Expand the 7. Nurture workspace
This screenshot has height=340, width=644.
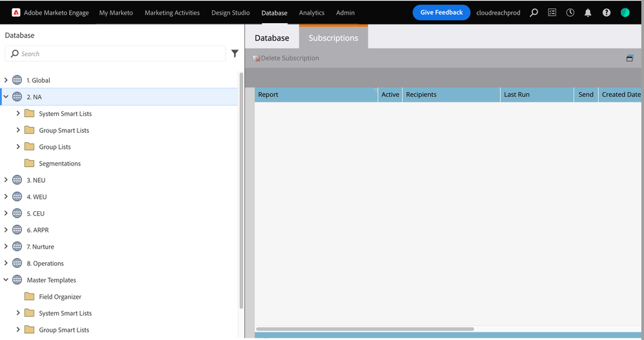[6, 247]
